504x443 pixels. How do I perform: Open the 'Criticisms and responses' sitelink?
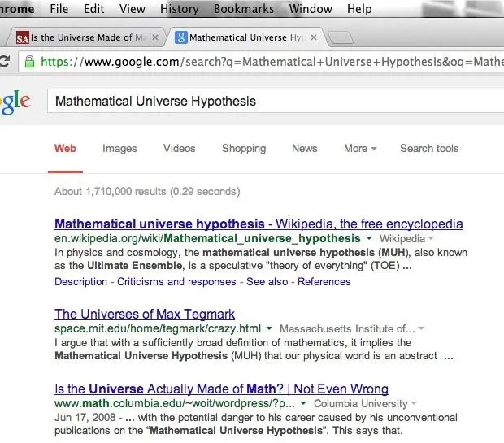[176, 281]
